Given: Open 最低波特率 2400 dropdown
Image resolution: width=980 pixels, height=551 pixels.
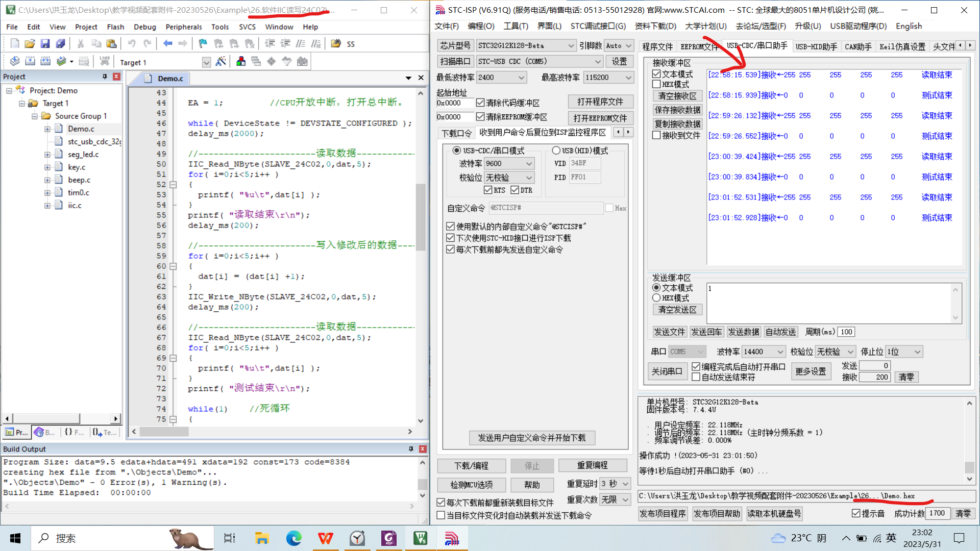Looking at the screenshot, I should pos(502,78).
